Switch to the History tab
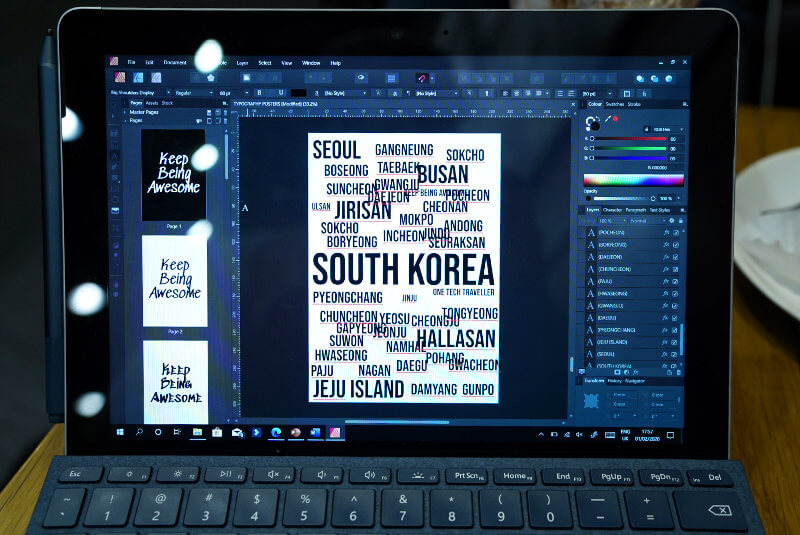The height and width of the screenshot is (535, 800). (614, 381)
